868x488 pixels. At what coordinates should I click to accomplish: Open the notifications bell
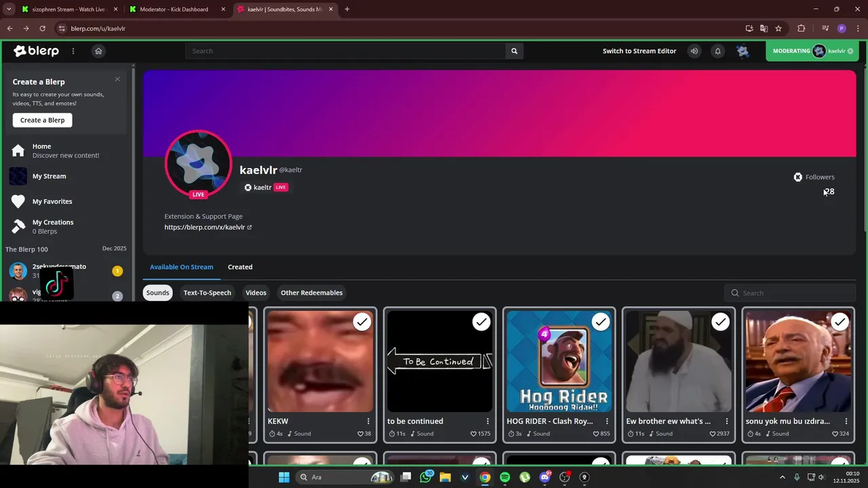pyautogui.click(x=717, y=51)
